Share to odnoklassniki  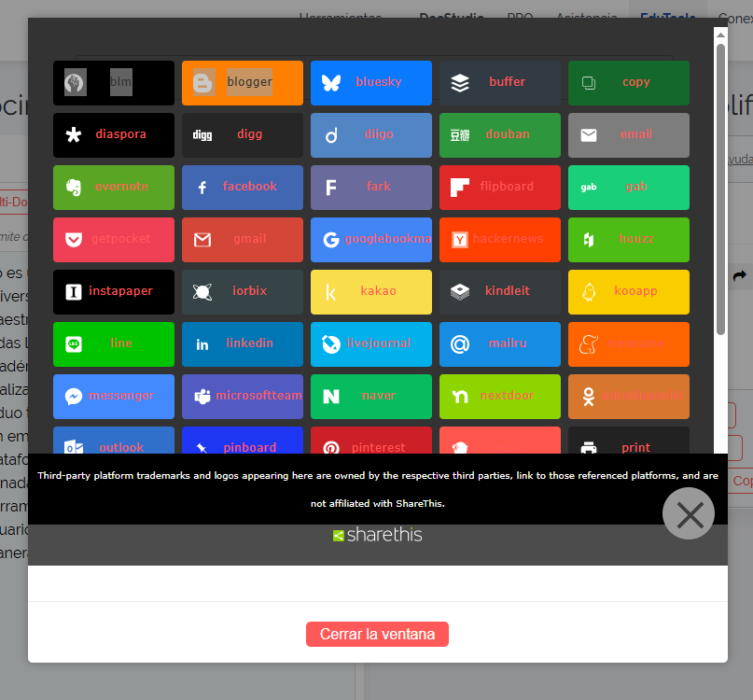pyautogui.click(x=629, y=397)
